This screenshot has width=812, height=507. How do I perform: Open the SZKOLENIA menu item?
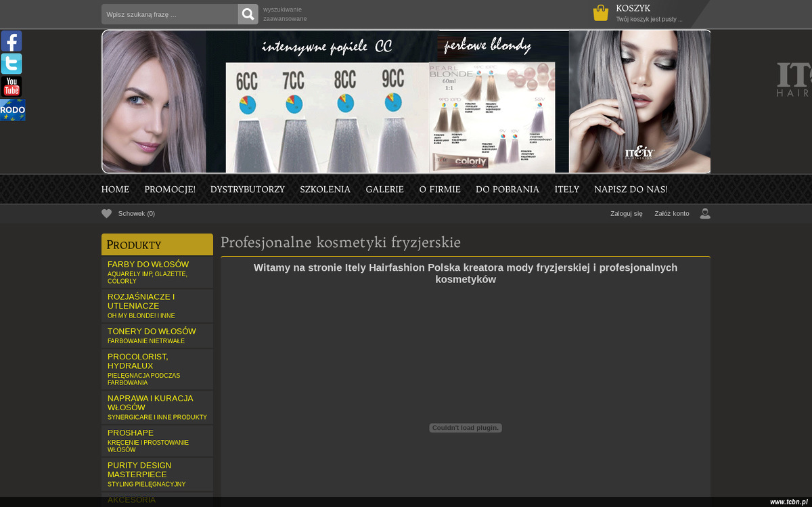(x=325, y=190)
